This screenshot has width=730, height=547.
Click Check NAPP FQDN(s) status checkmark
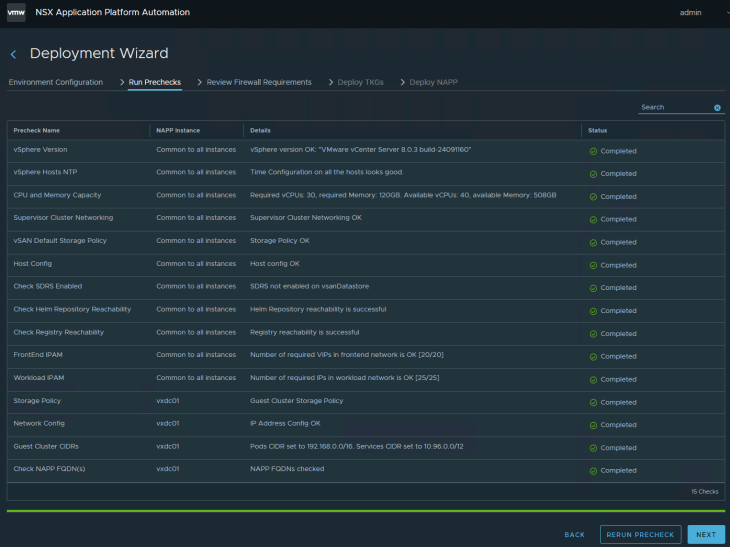593,470
